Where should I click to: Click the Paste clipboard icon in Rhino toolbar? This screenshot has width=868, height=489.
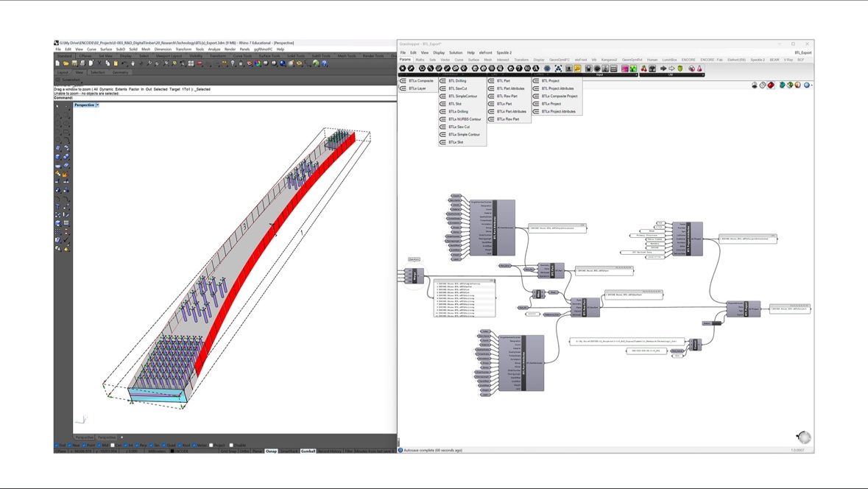tap(116, 63)
